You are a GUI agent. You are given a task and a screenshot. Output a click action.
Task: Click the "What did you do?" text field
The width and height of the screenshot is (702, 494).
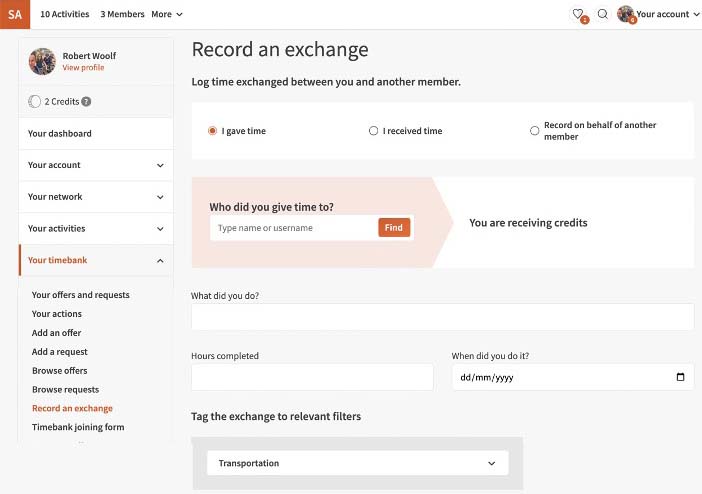click(442, 317)
